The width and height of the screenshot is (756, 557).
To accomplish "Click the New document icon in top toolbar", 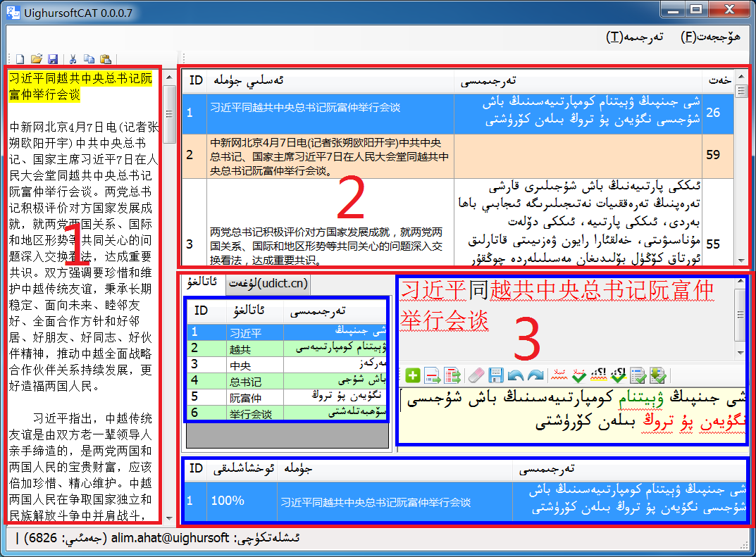I will click(20, 58).
